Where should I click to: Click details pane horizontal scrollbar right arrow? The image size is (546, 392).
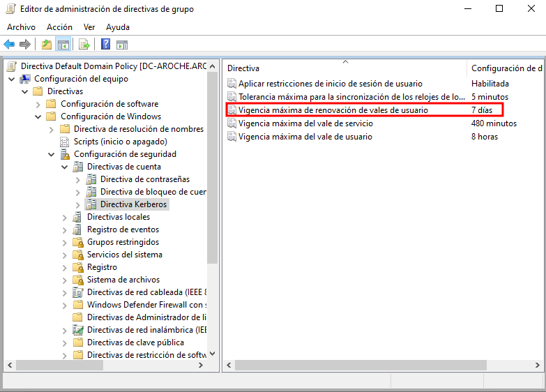coord(538,365)
